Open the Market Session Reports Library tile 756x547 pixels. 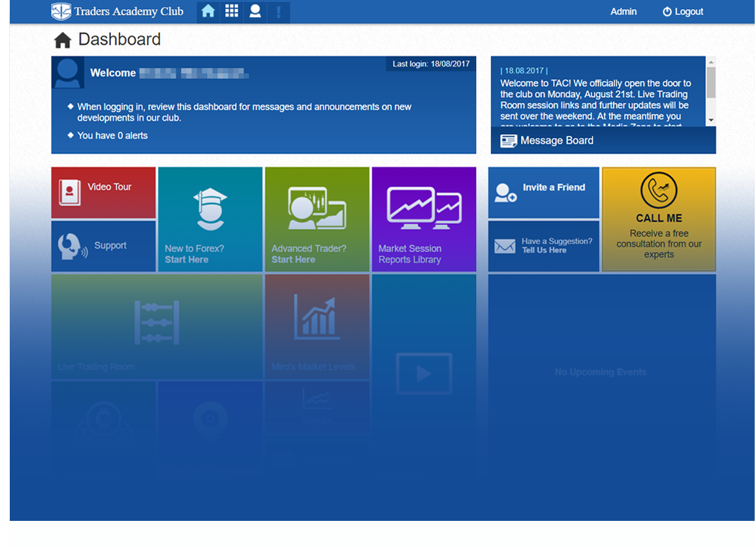click(x=424, y=219)
